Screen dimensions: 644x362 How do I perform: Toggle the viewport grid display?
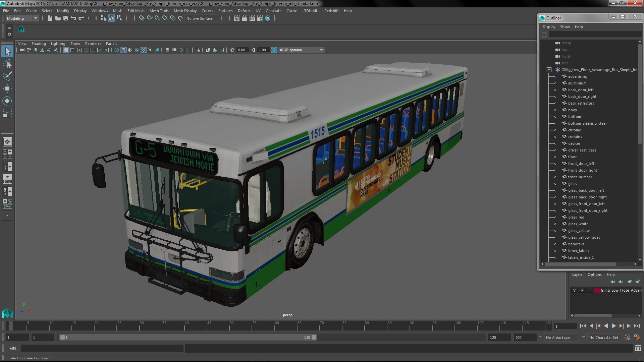[66, 50]
